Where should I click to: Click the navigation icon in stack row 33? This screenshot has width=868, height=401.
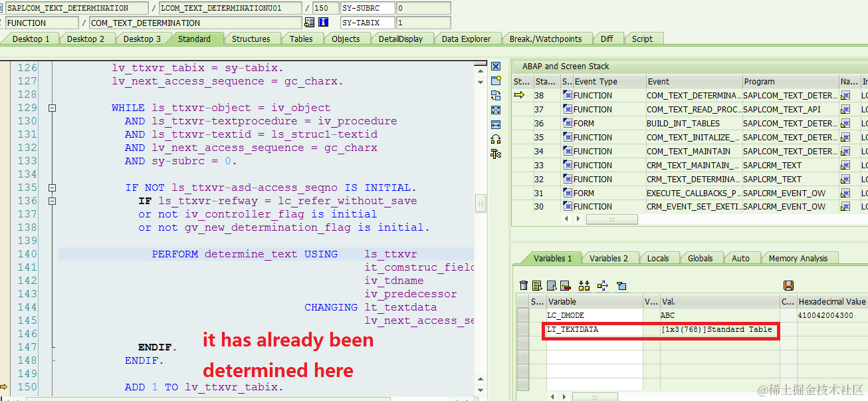pyautogui.click(x=845, y=166)
